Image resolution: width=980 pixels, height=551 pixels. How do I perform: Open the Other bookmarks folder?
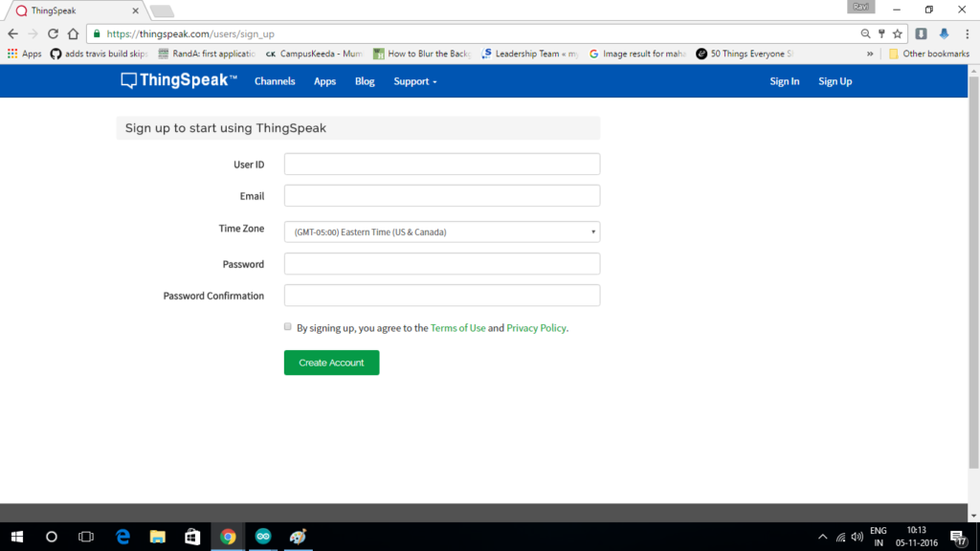(928, 54)
